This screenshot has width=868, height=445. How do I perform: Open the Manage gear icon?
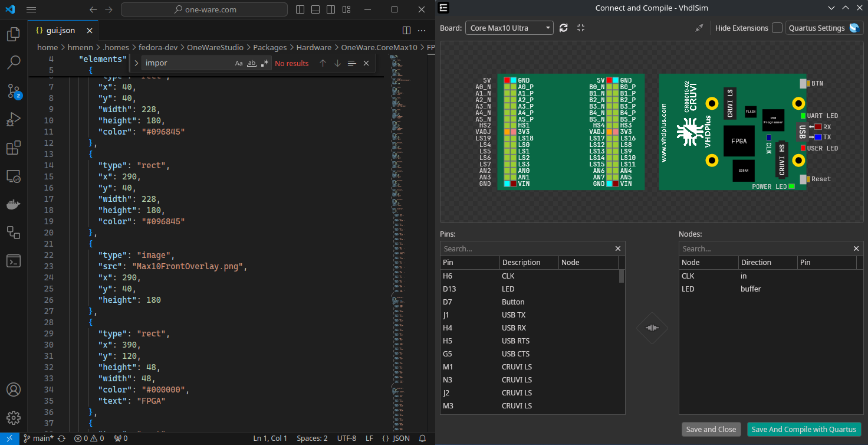[14, 418]
